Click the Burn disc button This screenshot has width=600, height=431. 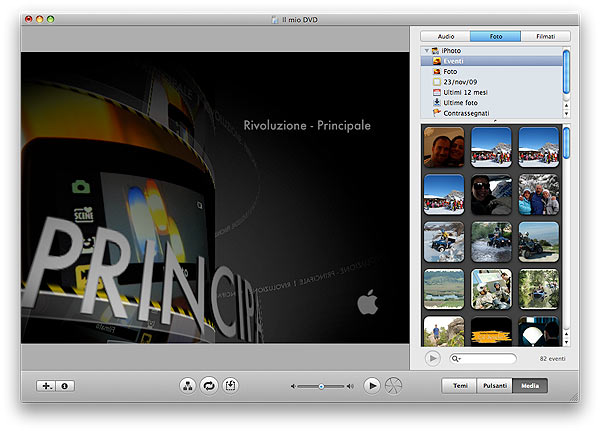tap(393, 386)
